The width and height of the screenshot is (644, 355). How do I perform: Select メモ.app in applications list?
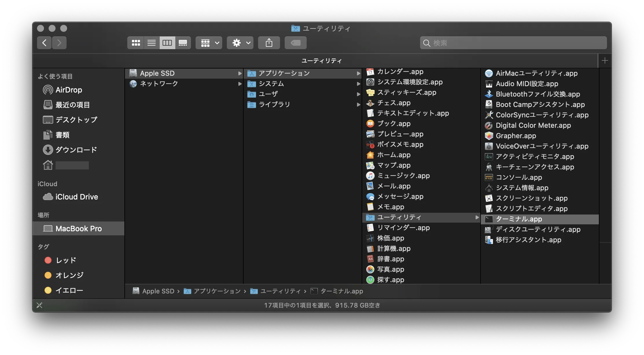(x=421, y=207)
